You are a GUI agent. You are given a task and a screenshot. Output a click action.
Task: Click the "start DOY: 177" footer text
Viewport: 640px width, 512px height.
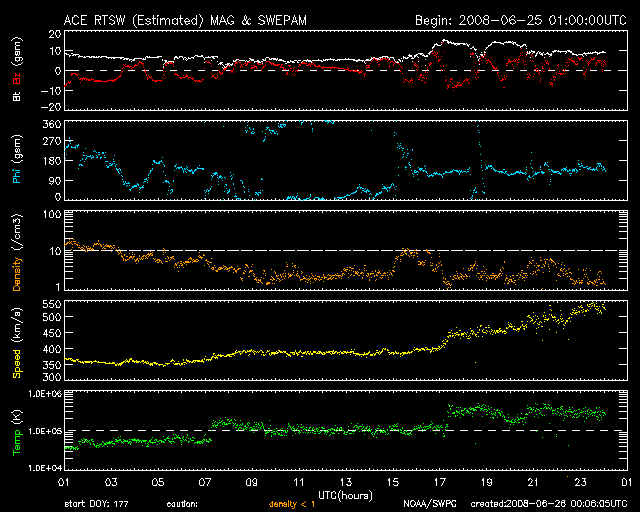coord(96,504)
